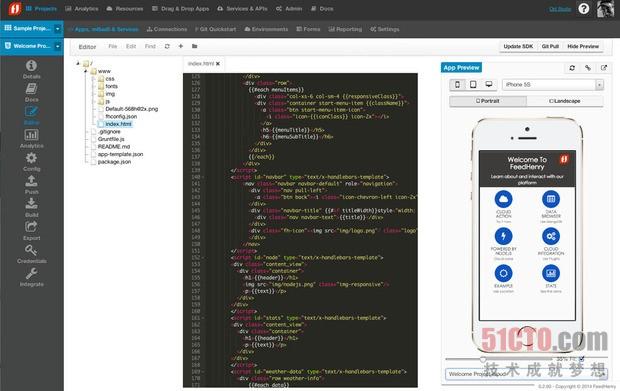Select desktop device preview icon
This screenshot has height=391, width=620.
tap(489, 85)
